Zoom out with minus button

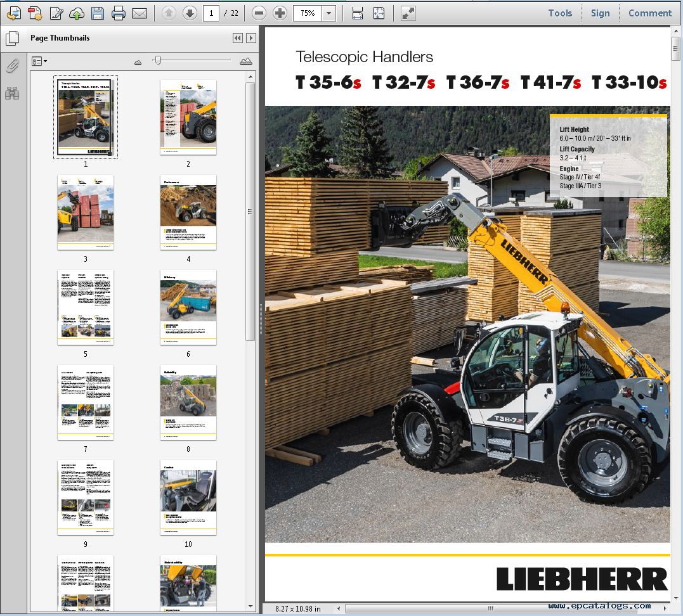pos(259,13)
